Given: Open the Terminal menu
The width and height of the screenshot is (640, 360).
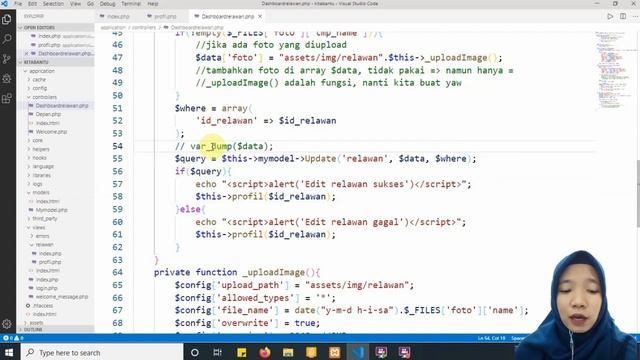Looking at the screenshot, I should point(131,4).
